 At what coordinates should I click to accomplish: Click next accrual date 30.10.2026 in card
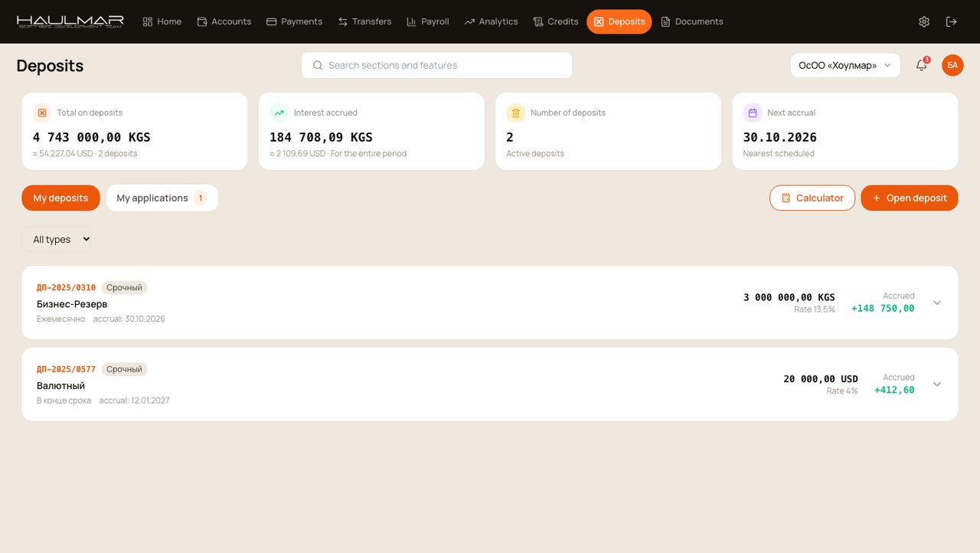(780, 137)
